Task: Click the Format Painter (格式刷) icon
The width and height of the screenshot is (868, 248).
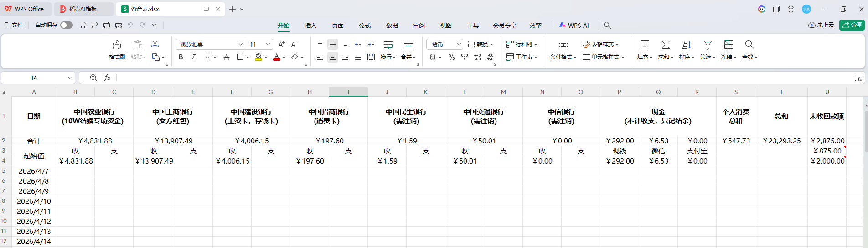Action: pos(117,45)
